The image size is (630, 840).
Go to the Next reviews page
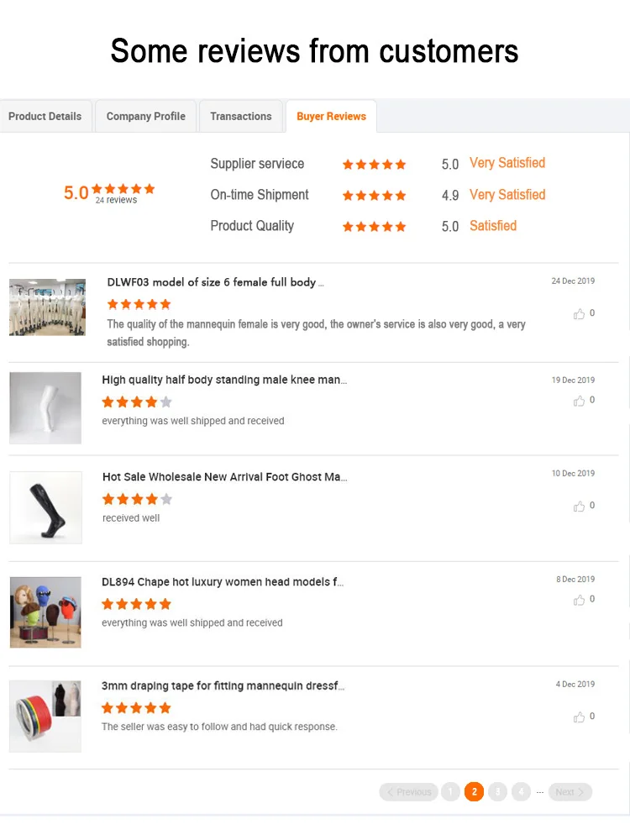click(x=570, y=792)
